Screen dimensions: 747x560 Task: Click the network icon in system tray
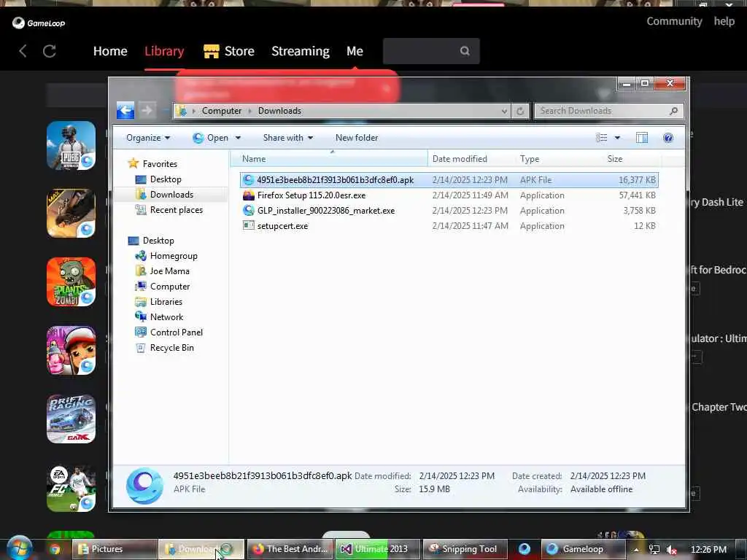click(x=654, y=550)
